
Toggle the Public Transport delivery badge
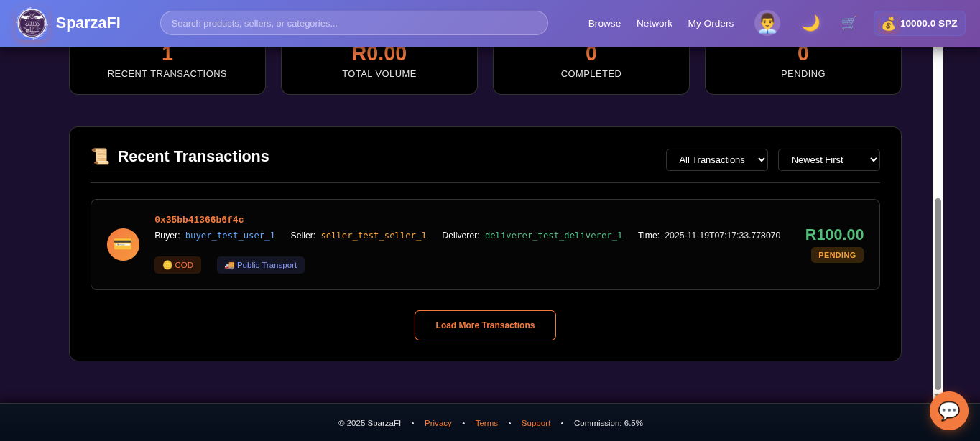260,265
